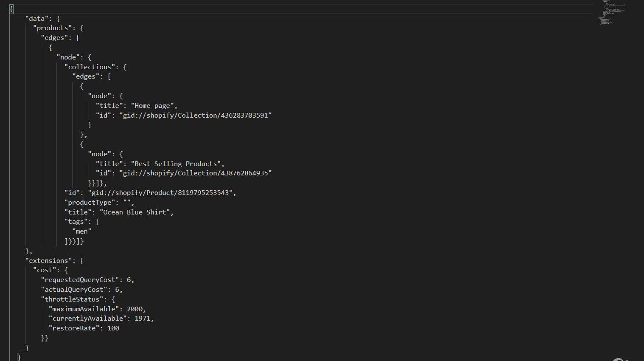Click the "actualQueryCost" key
The image size is (644, 361).
tap(74, 290)
